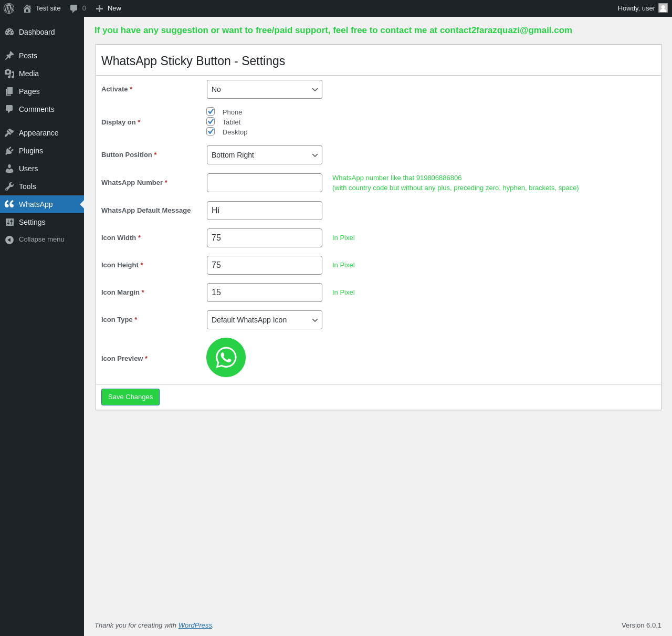The width and height of the screenshot is (672, 636).
Task: Click Save Changes button
Action: click(x=130, y=397)
